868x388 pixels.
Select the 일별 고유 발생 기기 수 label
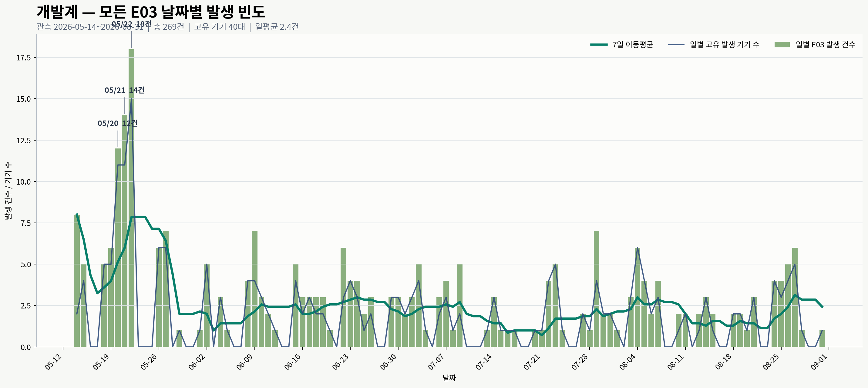tap(725, 45)
